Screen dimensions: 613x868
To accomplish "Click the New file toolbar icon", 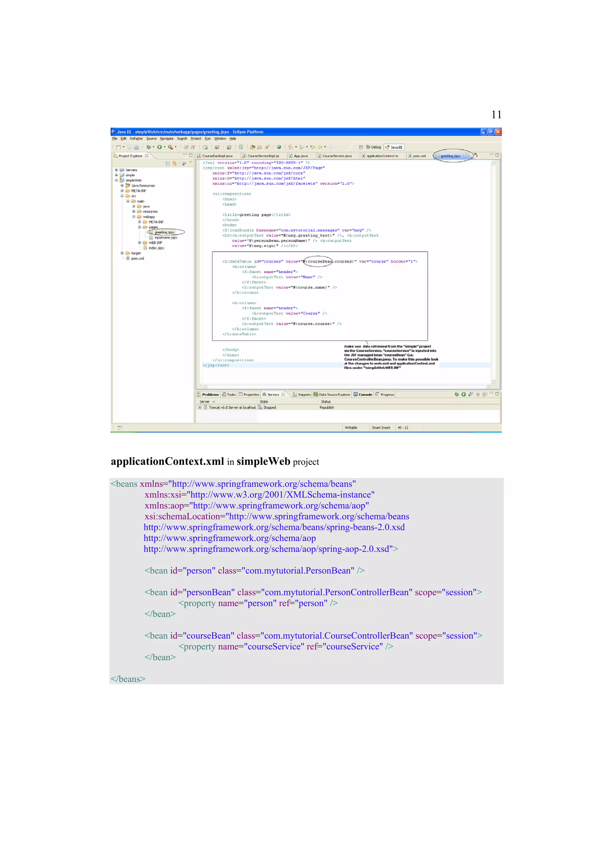I will point(119,147).
